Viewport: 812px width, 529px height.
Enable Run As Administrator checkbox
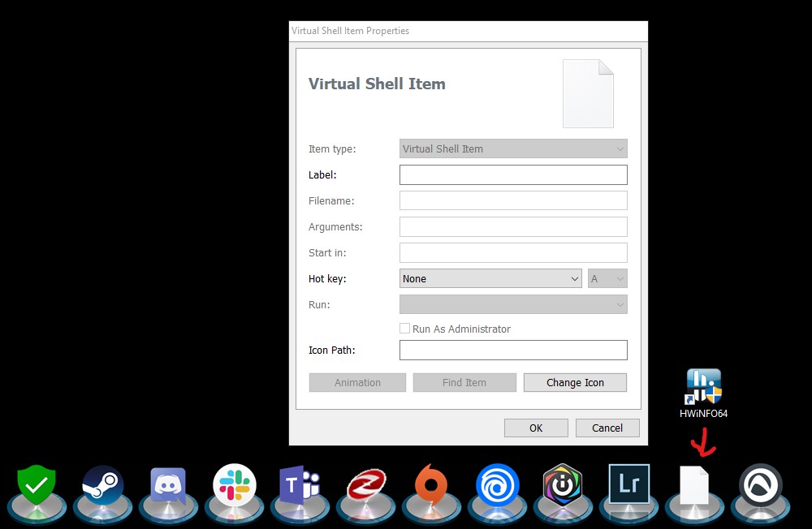tap(404, 329)
